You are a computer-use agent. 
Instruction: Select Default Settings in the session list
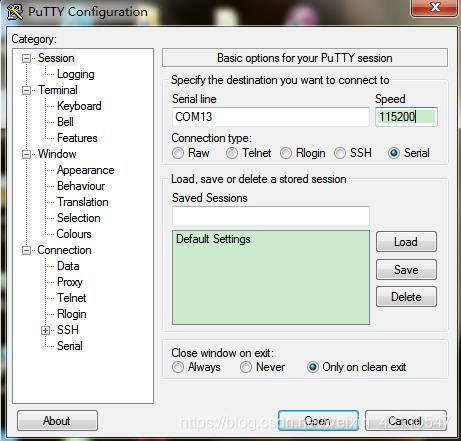coord(213,239)
